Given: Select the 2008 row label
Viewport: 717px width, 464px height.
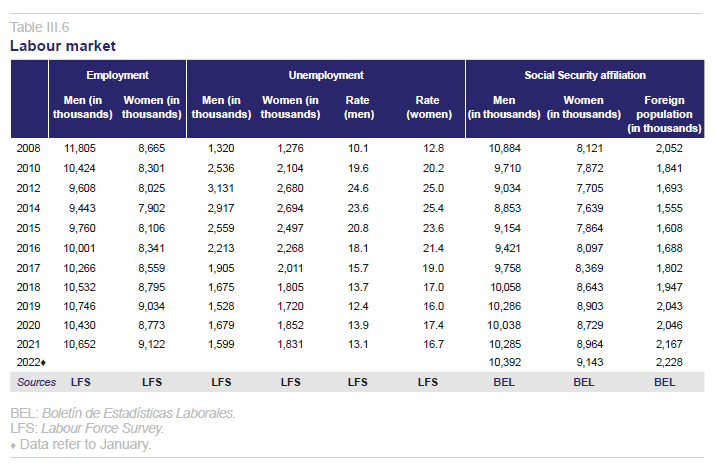Looking at the screenshot, I should click(28, 148).
